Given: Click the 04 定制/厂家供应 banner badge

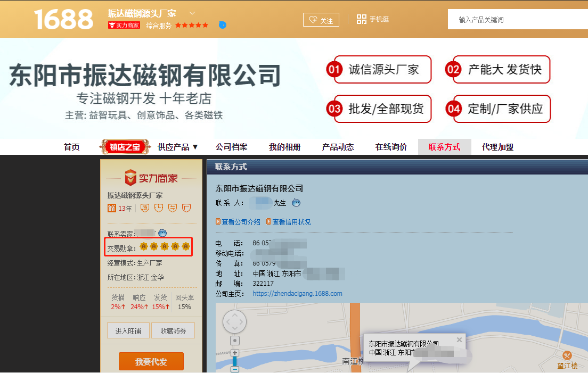Looking at the screenshot, I should [497, 109].
